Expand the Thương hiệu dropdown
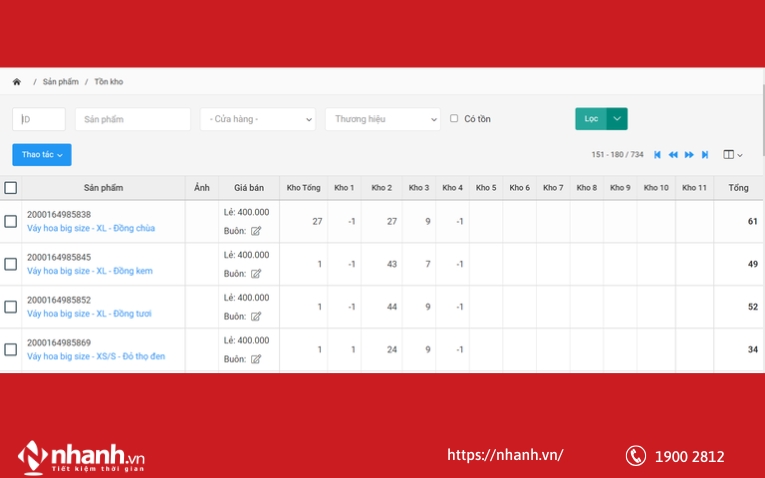This screenshot has height=478, width=765. [382, 119]
